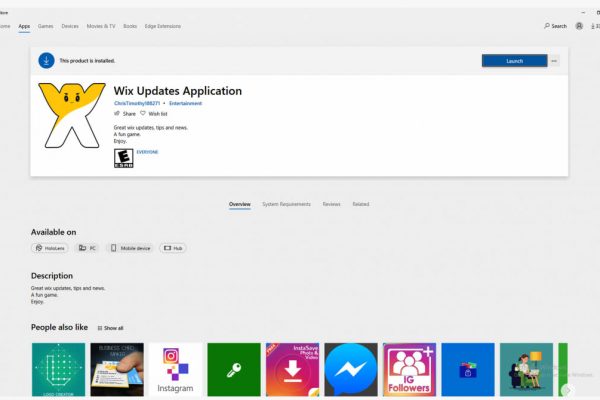Switch to the Movies & TV tab
This screenshot has width=600, height=400.
pos(101,26)
